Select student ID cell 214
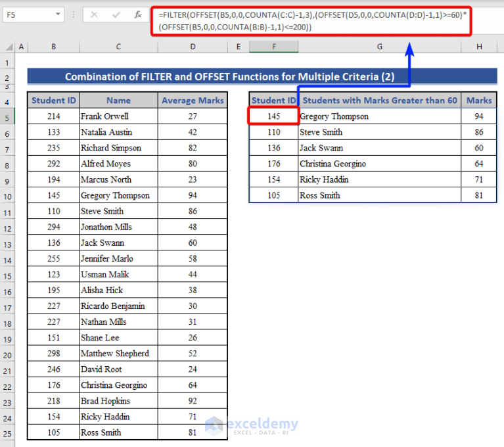This screenshot has width=504, height=447. (x=54, y=116)
